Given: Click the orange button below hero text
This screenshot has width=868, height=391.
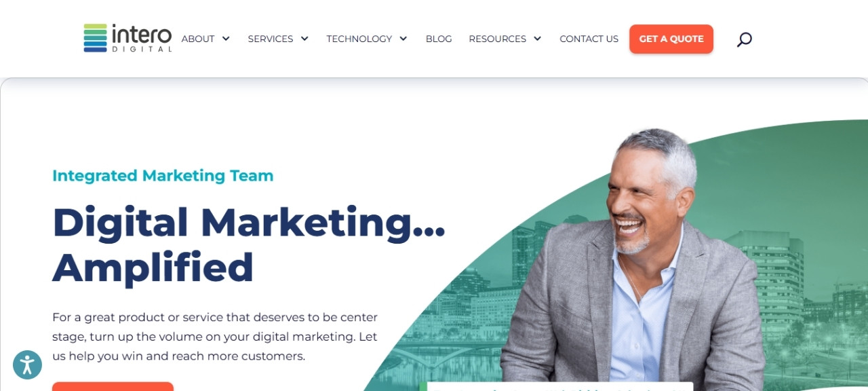Looking at the screenshot, I should click(x=113, y=386).
